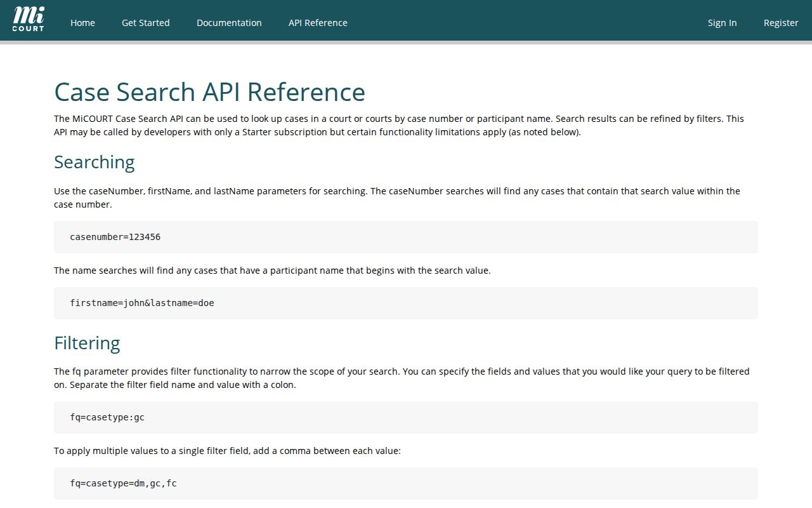The height and width of the screenshot is (508, 812).
Task: Click the firstname=john&lastname=doe code sample
Action: pyautogui.click(x=406, y=303)
